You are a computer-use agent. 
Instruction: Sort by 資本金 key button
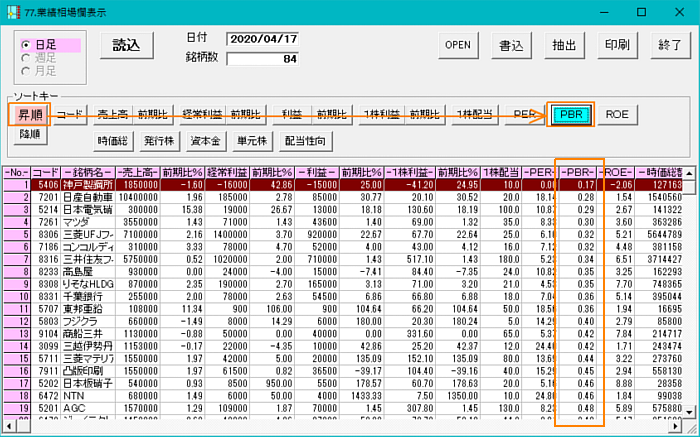(206, 141)
